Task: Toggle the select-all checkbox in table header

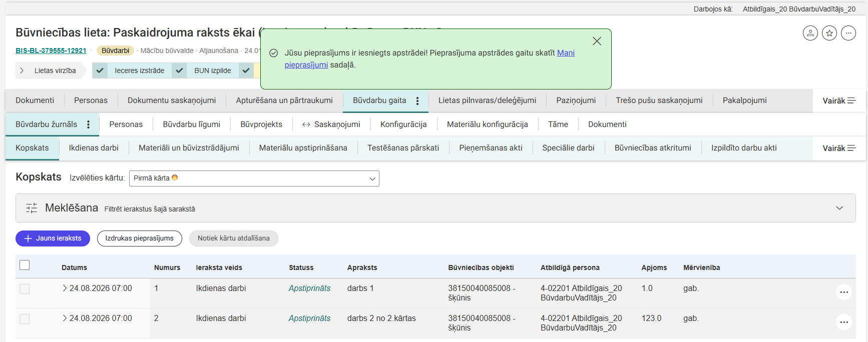Action: [25, 265]
